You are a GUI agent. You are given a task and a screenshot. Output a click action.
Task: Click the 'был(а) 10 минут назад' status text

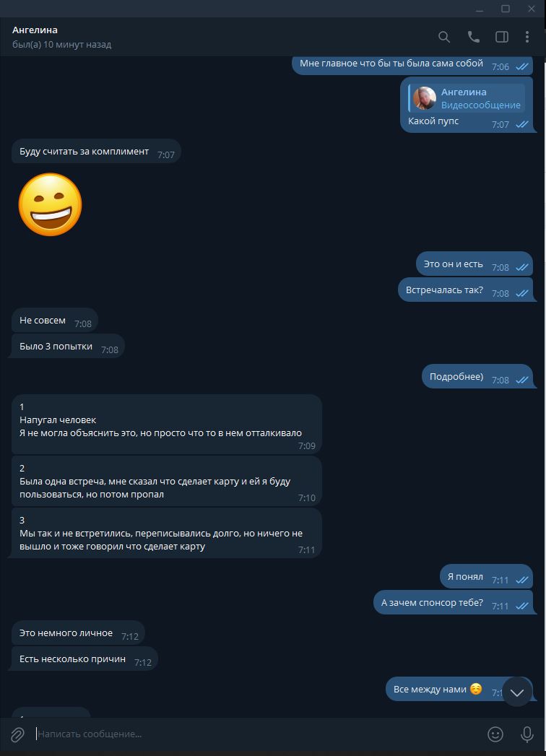pyautogui.click(x=61, y=44)
